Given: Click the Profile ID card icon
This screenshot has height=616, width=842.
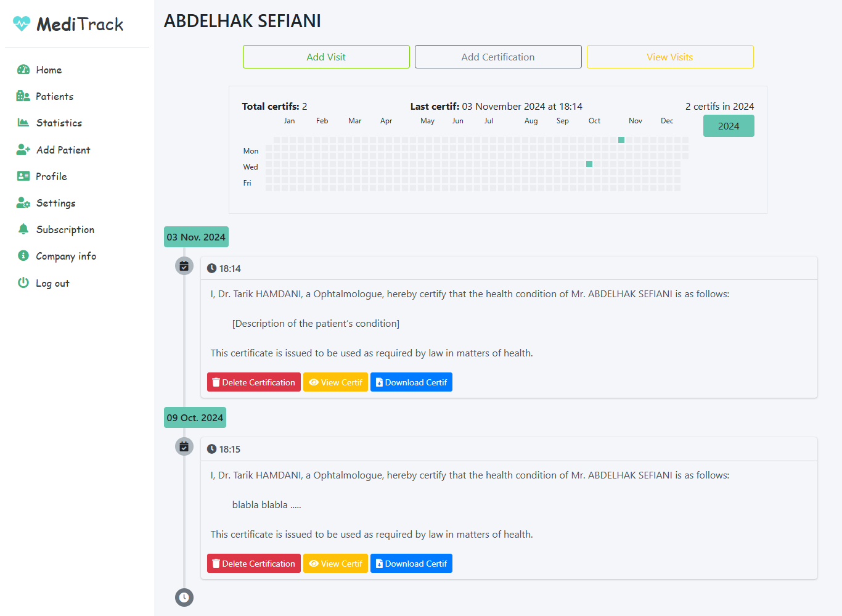Looking at the screenshot, I should pyautogui.click(x=23, y=176).
